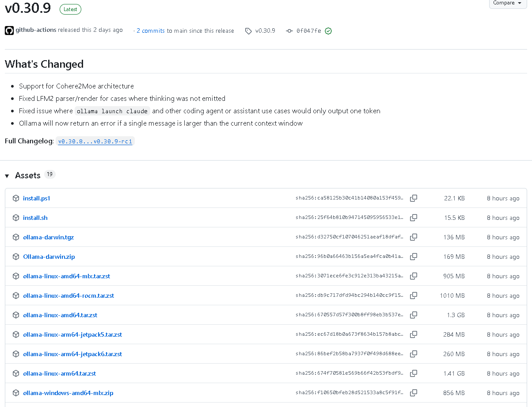The image size is (532, 407).
Task: Copy sha256 hash for ollama-linux-amd64-mlx.tar.zst
Action: [414, 276]
